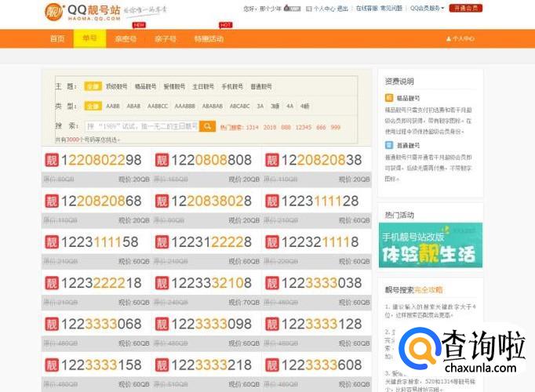This screenshot has width=535, height=392.
Task: Filter by AAABBB number type
Action: (x=185, y=107)
